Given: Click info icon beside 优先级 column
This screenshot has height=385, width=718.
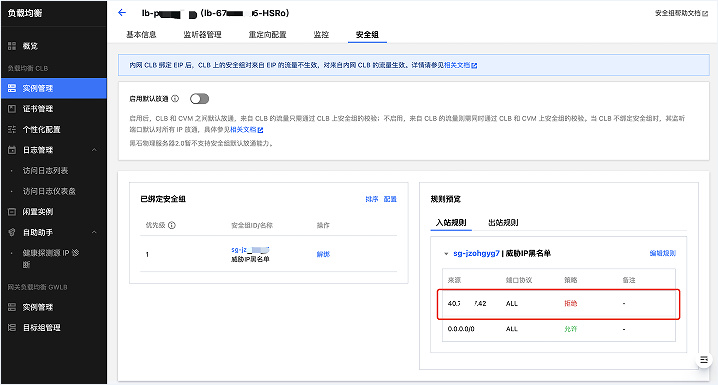Looking at the screenshot, I should tap(172, 225).
